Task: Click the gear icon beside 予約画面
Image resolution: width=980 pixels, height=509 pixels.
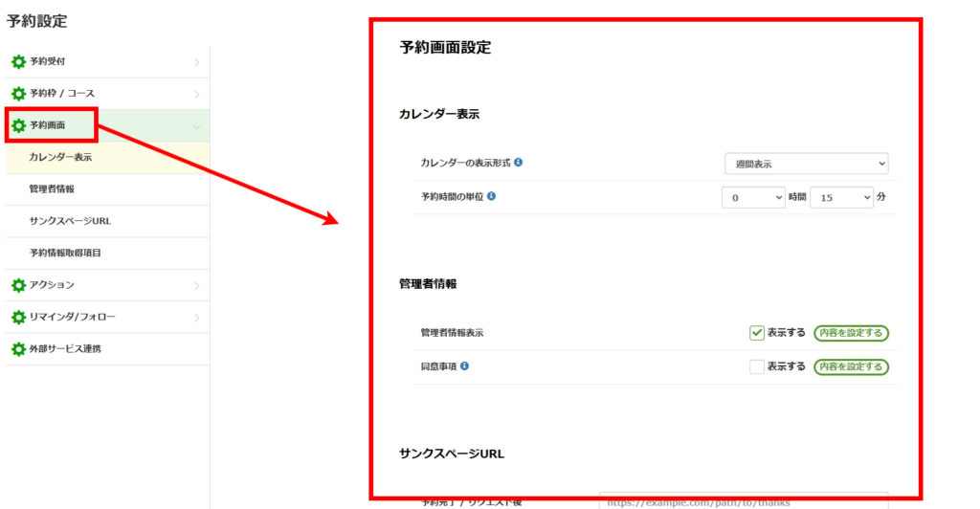Action: [18, 125]
